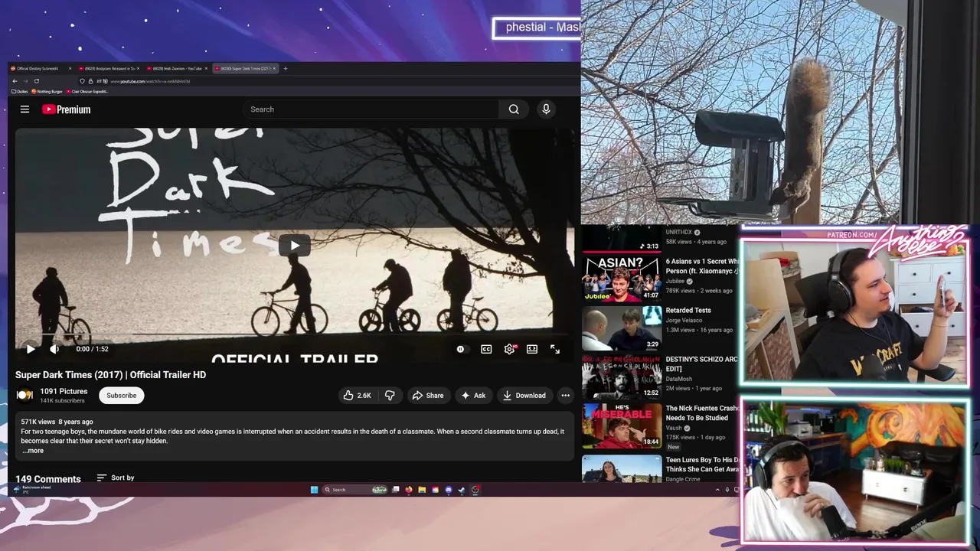Switch to Irish Zionism YouTube tab
The image size is (980, 551).
pos(175,69)
